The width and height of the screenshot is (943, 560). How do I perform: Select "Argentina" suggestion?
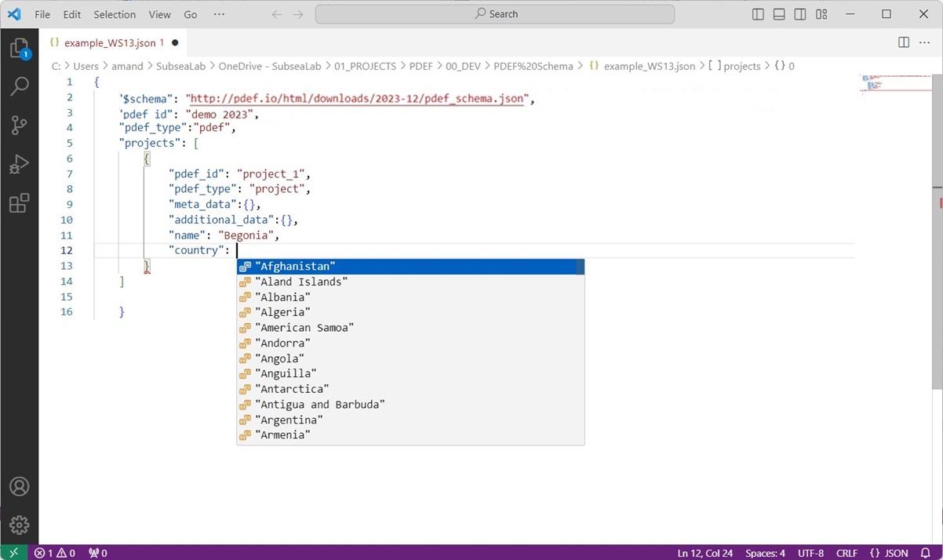pyautogui.click(x=410, y=420)
